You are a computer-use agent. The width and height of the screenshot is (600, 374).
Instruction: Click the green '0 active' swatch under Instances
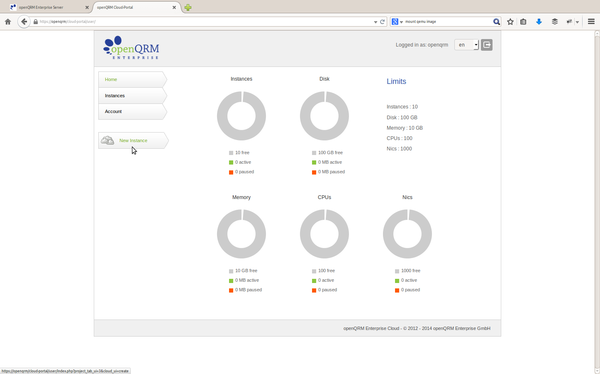point(231,162)
